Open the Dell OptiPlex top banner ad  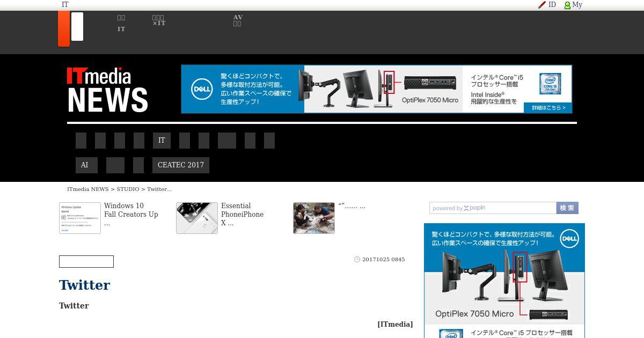pos(376,89)
